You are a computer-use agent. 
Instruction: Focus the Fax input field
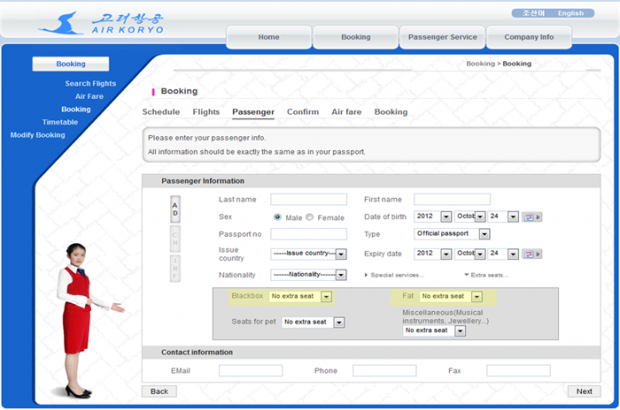pyautogui.click(x=518, y=371)
